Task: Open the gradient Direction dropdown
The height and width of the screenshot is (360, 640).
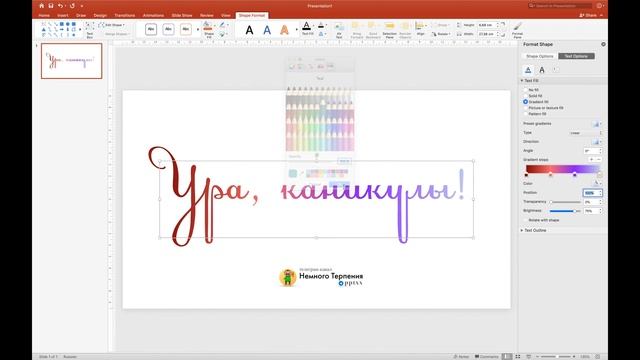Action: tap(597, 142)
